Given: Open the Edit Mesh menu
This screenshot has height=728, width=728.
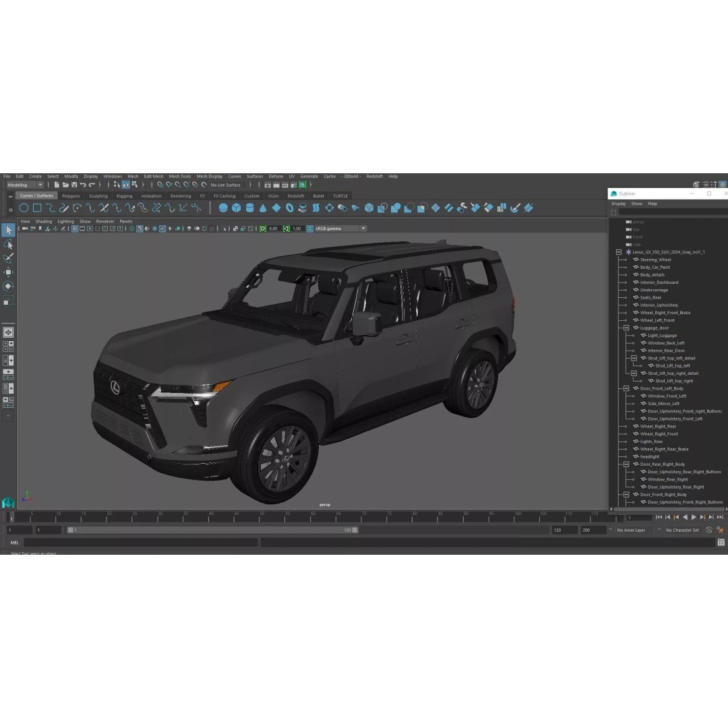Looking at the screenshot, I should (153, 177).
